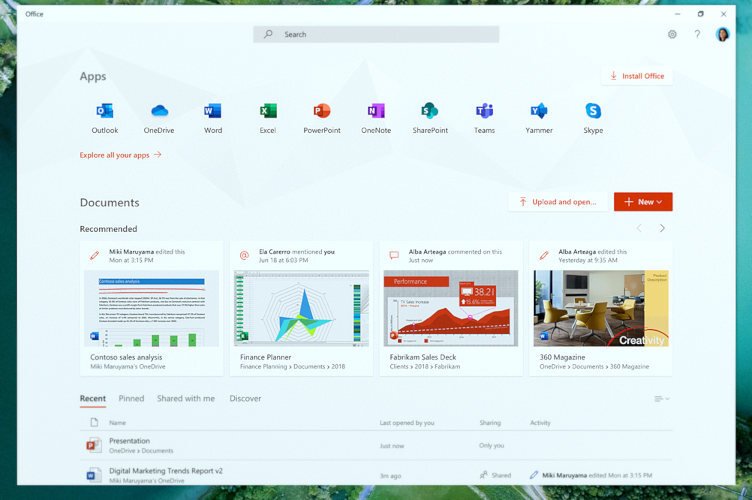Click the search magnifier icon
The image size is (752, 500).
click(x=269, y=34)
